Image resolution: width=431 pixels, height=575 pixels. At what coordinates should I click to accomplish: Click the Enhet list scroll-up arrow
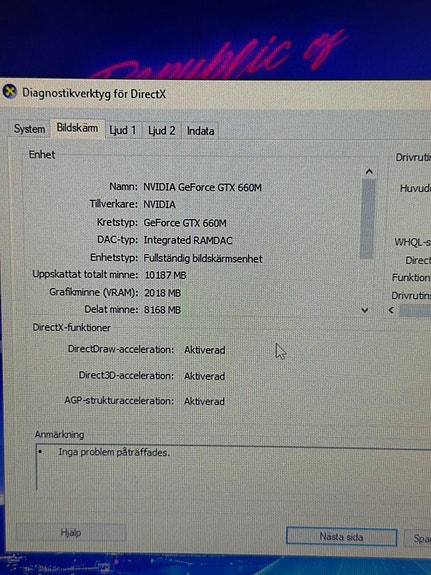(369, 172)
